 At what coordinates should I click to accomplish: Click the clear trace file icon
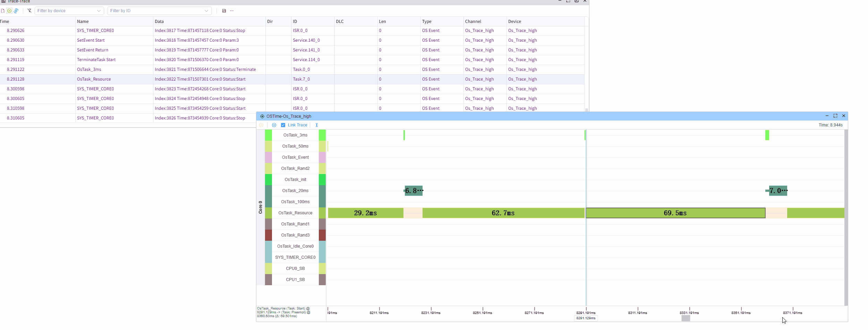click(x=3, y=11)
